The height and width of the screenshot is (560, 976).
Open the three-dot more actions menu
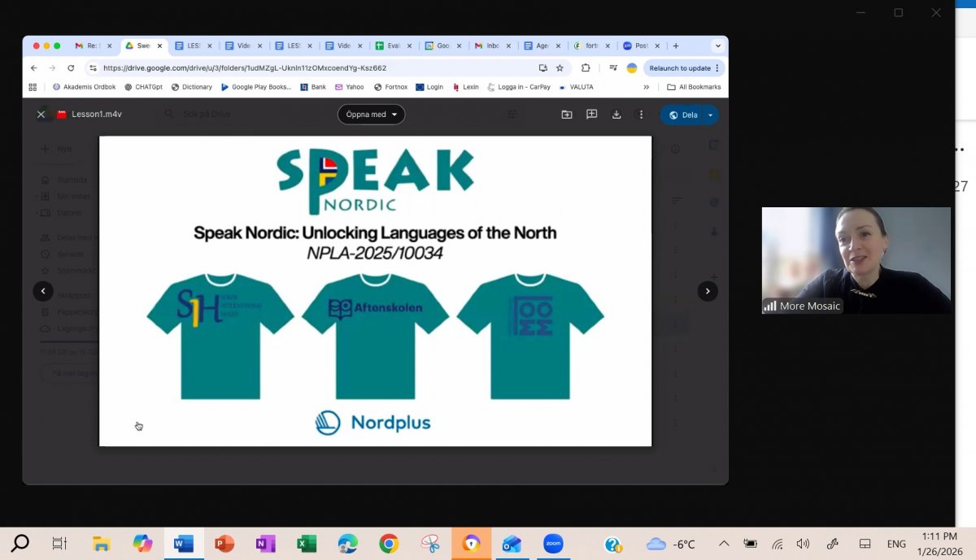tap(641, 115)
